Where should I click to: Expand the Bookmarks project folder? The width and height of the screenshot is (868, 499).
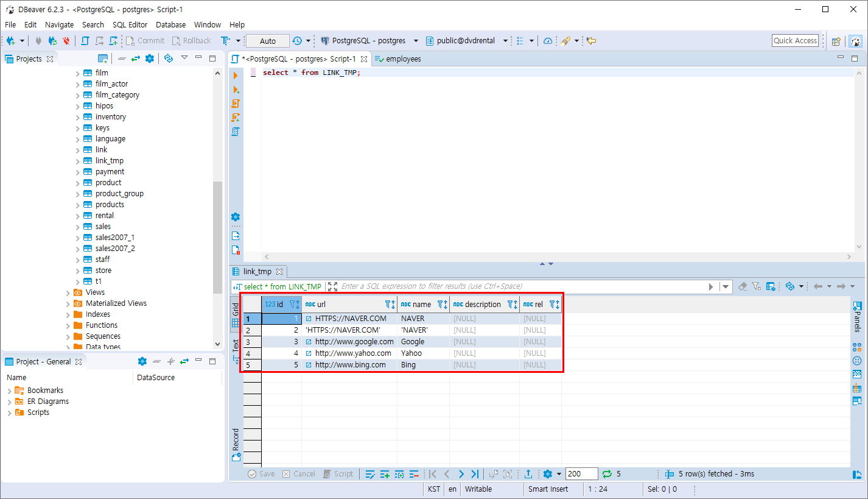coord(9,391)
